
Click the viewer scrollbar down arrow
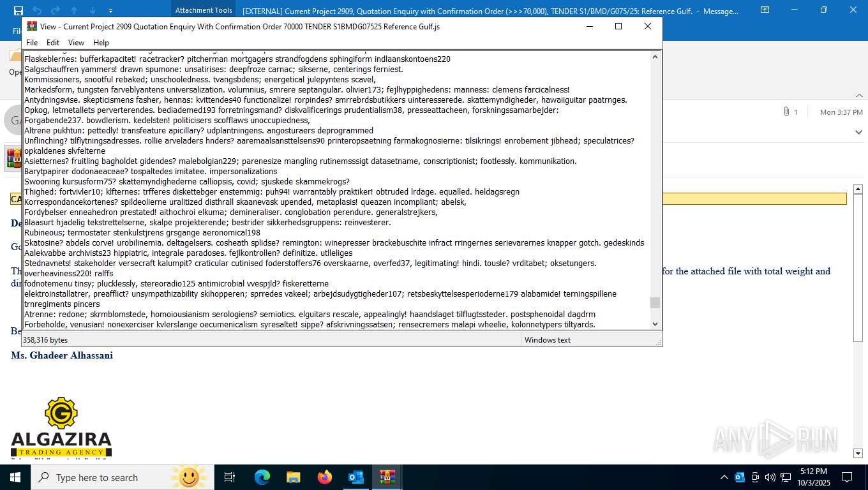[x=655, y=324]
